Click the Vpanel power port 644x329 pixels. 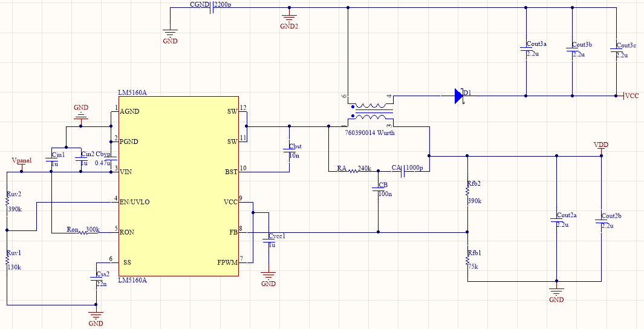tap(22, 164)
